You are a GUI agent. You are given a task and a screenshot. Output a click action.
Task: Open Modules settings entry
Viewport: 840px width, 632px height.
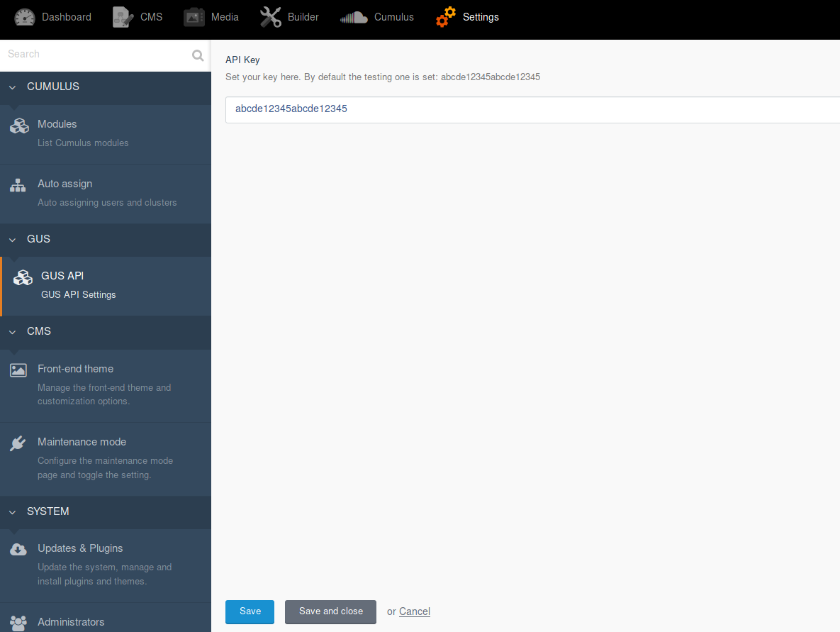(106, 134)
